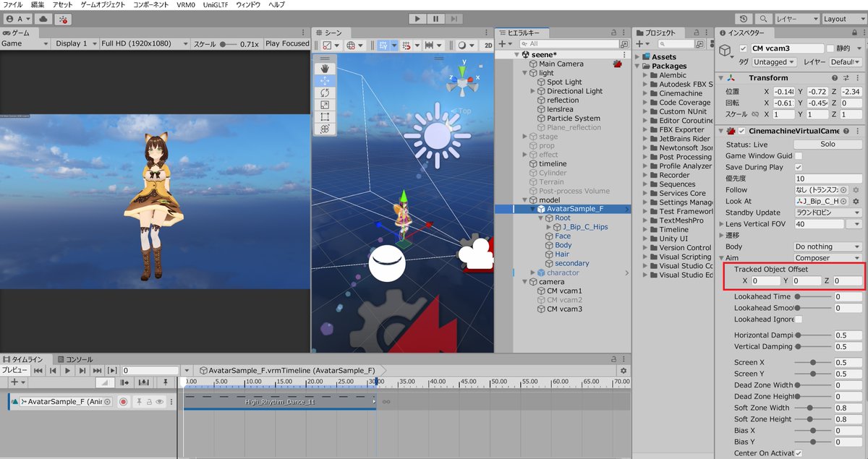The width and height of the screenshot is (868, 459).
Task: Click the Solo button
Action: [827, 144]
